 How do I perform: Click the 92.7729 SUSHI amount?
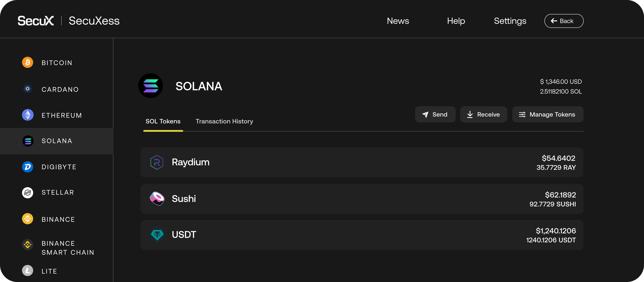coord(552,204)
